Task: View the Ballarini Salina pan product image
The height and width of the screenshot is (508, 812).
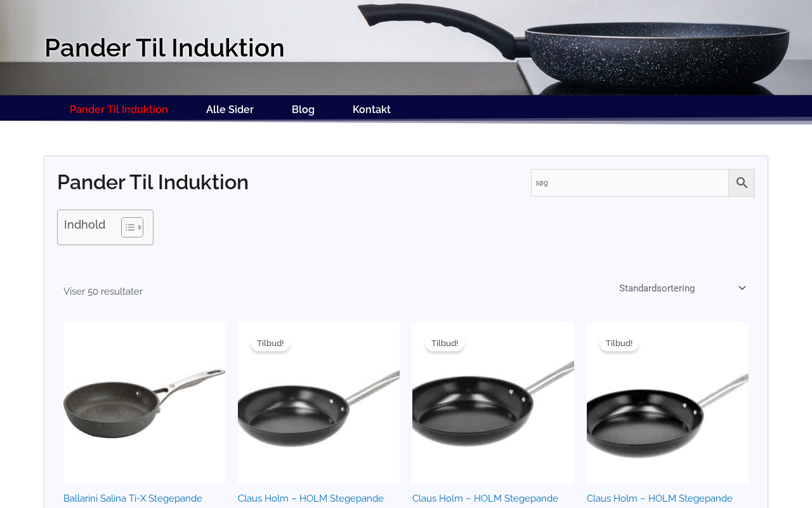Action: coord(144,403)
